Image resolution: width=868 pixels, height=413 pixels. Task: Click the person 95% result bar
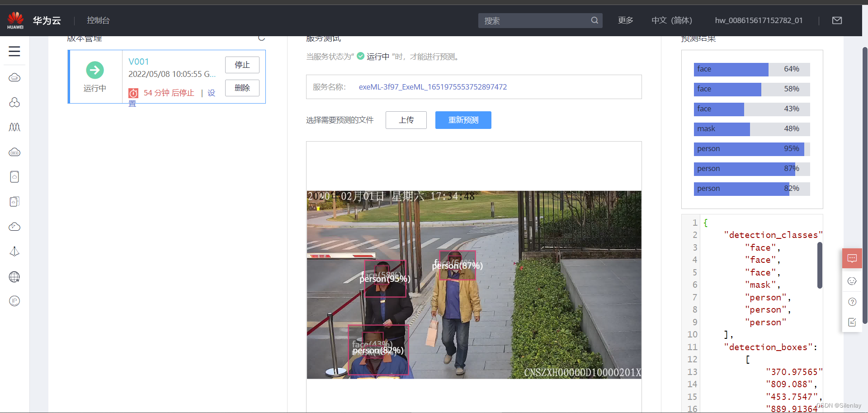752,149
